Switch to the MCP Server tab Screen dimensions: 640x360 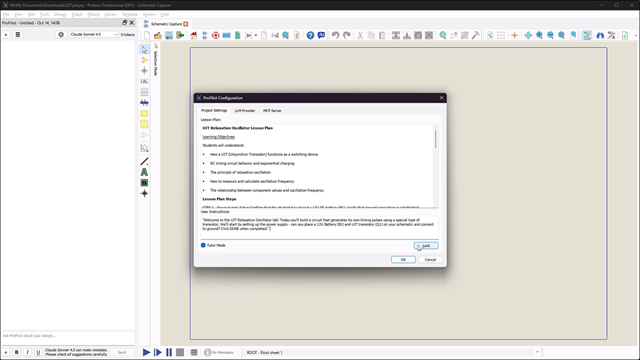click(272, 111)
